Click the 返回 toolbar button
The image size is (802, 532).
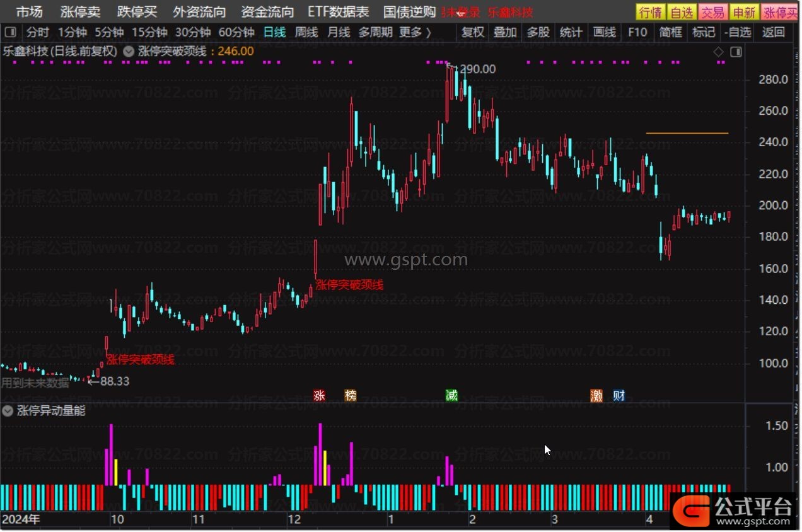[x=773, y=32]
